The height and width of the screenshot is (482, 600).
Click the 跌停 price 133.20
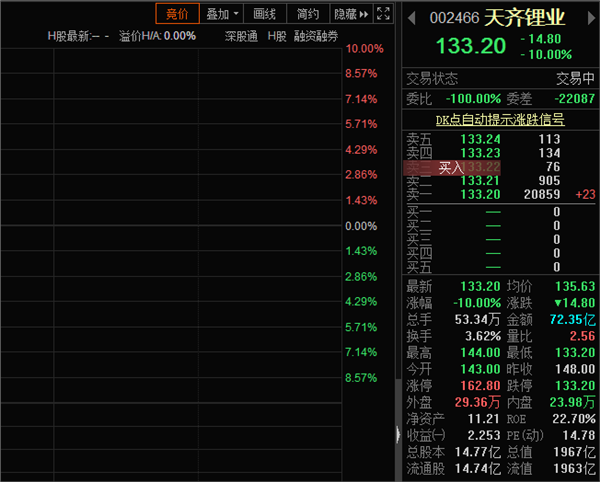click(x=575, y=386)
